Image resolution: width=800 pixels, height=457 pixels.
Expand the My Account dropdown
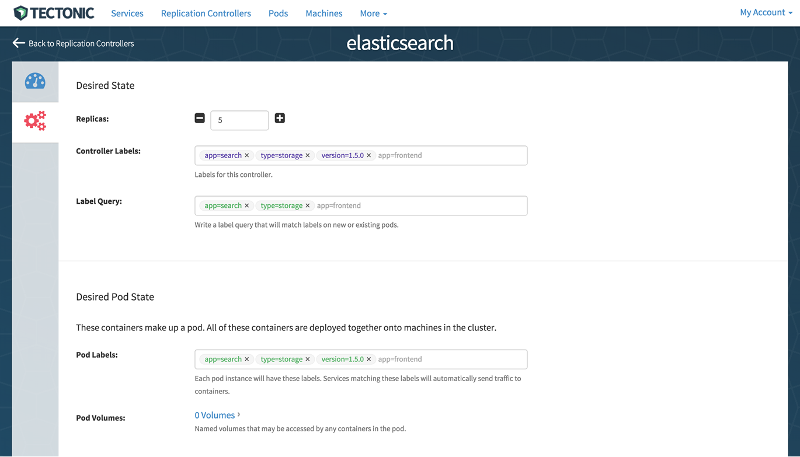(x=765, y=13)
